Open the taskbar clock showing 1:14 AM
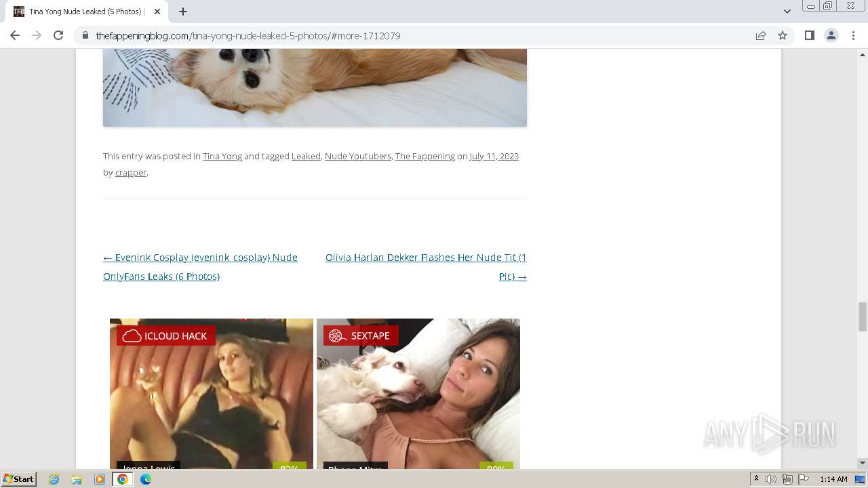Screen dimensions: 868x488 (833, 479)
